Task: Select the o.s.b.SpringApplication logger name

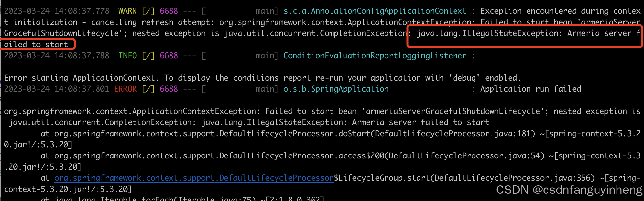Action: 336,89
